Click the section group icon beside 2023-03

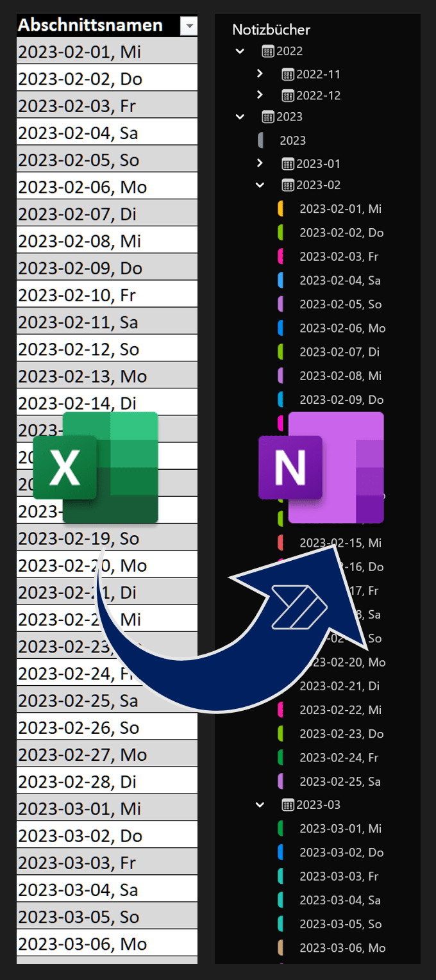[x=288, y=804]
